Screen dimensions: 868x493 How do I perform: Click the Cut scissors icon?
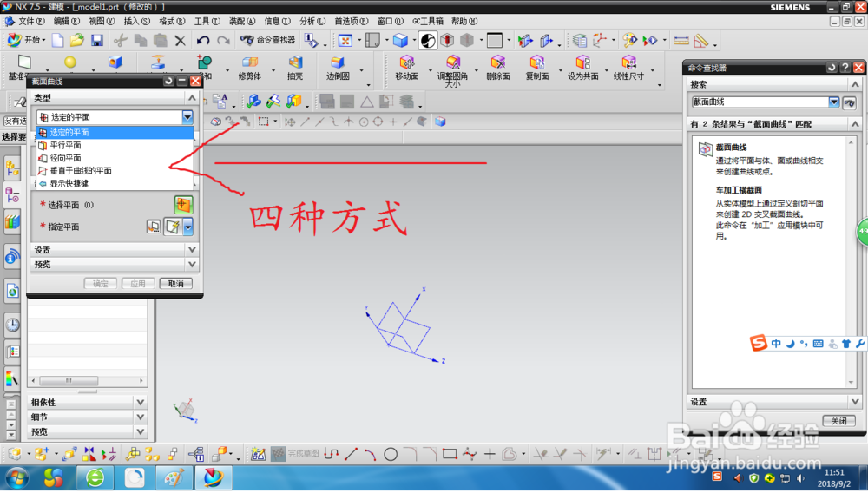[120, 41]
